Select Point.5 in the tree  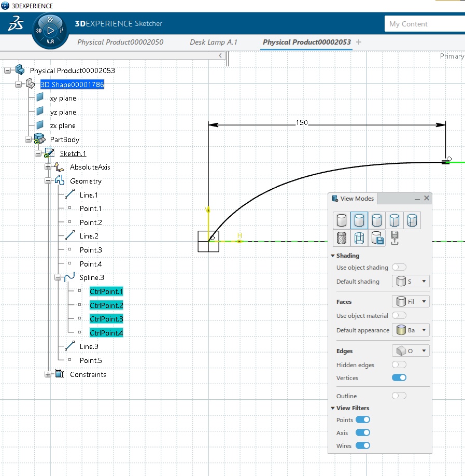click(x=91, y=360)
